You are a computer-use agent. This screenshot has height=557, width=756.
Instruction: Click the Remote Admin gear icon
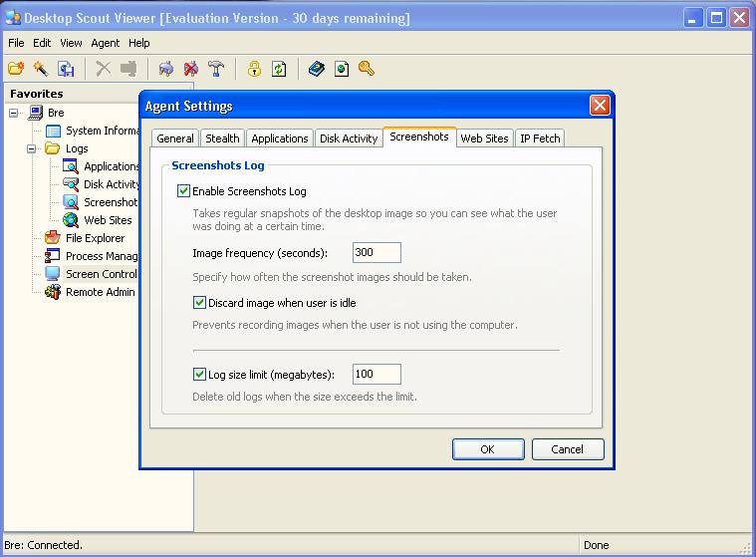tap(53, 292)
